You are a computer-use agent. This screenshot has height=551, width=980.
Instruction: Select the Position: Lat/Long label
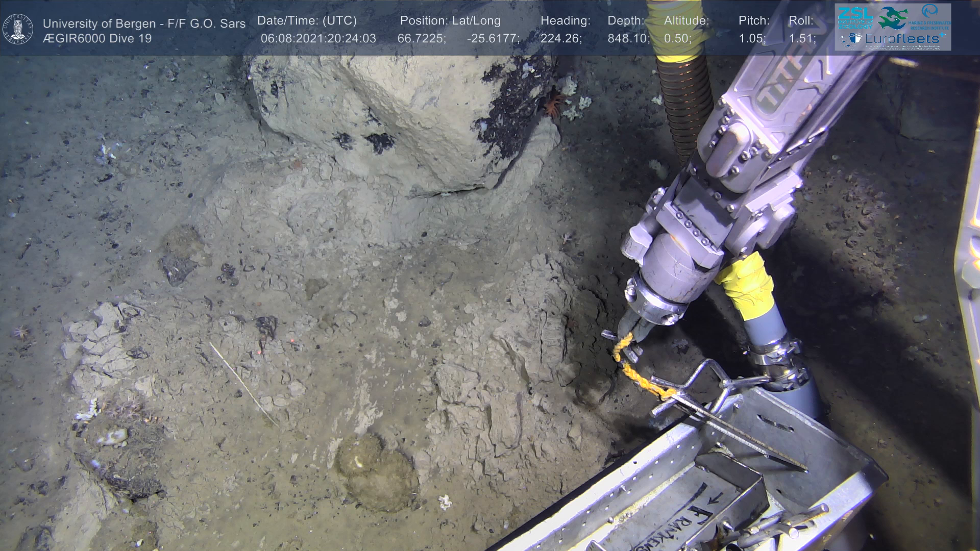pyautogui.click(x=450, y=21)
